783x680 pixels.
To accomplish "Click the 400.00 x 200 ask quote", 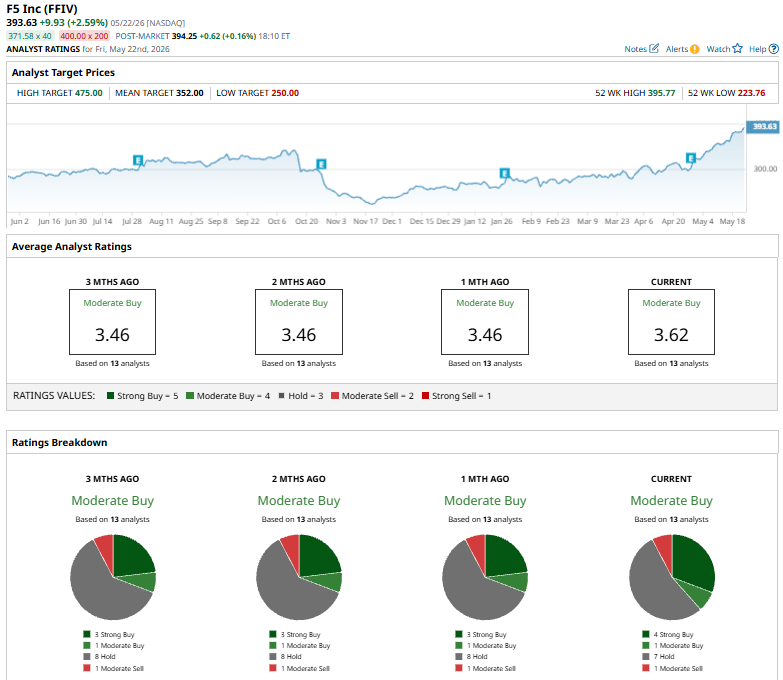I will [84, 36].
